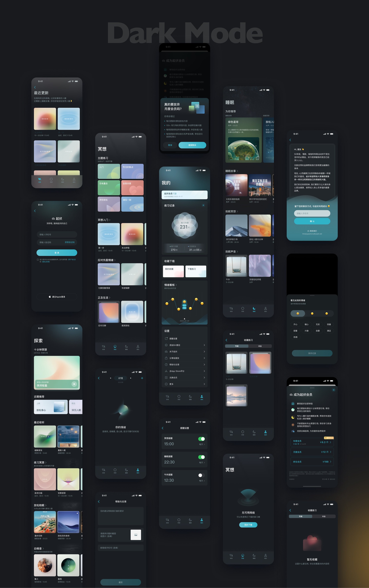Tap plus icon on the 07月 calendar screen
The height and width of the screenshot is (588, 369).
(142, 378)
